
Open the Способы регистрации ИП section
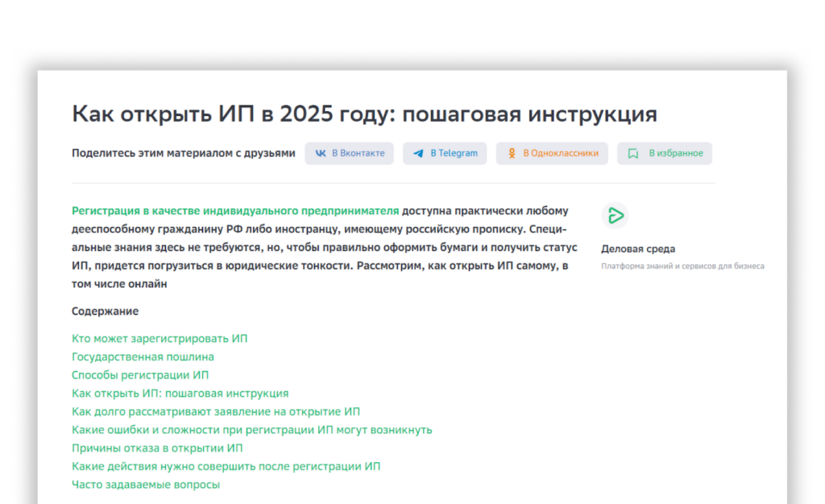click(140, 375)
